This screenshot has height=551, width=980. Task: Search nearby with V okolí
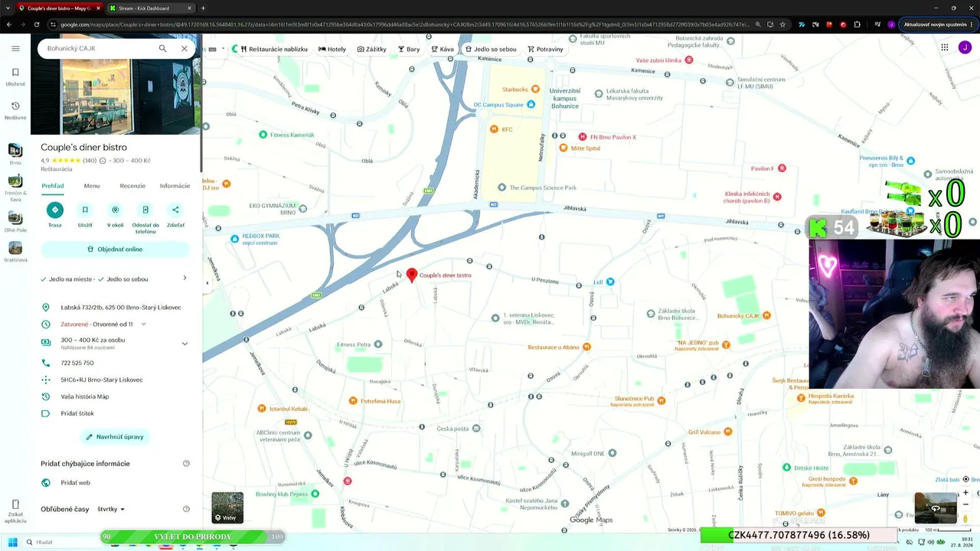tap(115, 214)
